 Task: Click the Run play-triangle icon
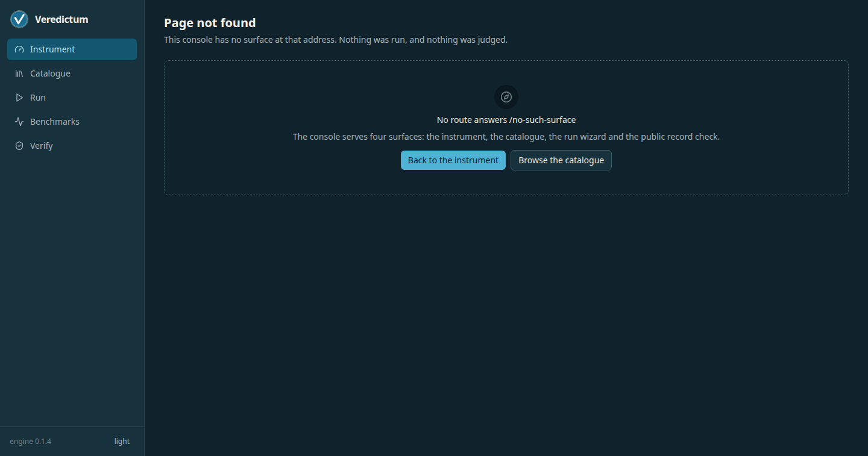tap(19, 98)
